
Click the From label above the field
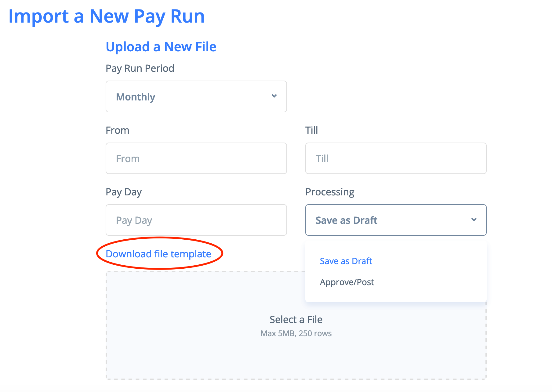click(x=118, y=130)
